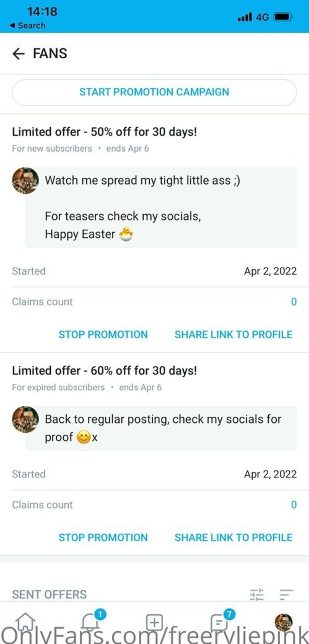The height and width of the screenshot is (644, 309).
Task: Tap Sent Offers sort icon
Action: pyautogui.click(x=286, y=594)
